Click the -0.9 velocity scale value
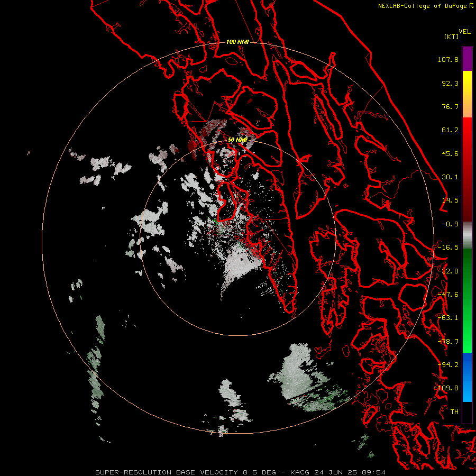Image resolution: width=476 pixels, height=476 pixels. click(x=450, y=224)
